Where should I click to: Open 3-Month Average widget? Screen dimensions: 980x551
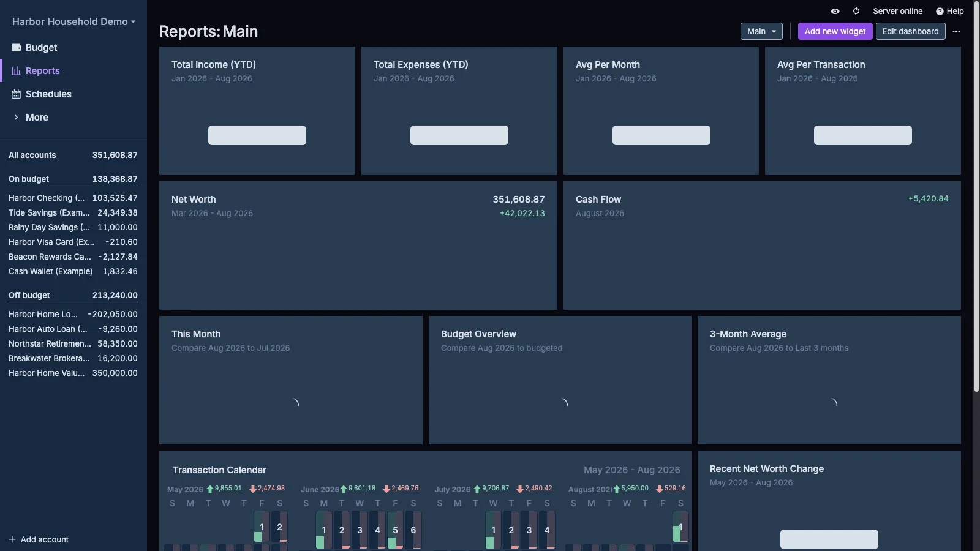coord(829,380)
